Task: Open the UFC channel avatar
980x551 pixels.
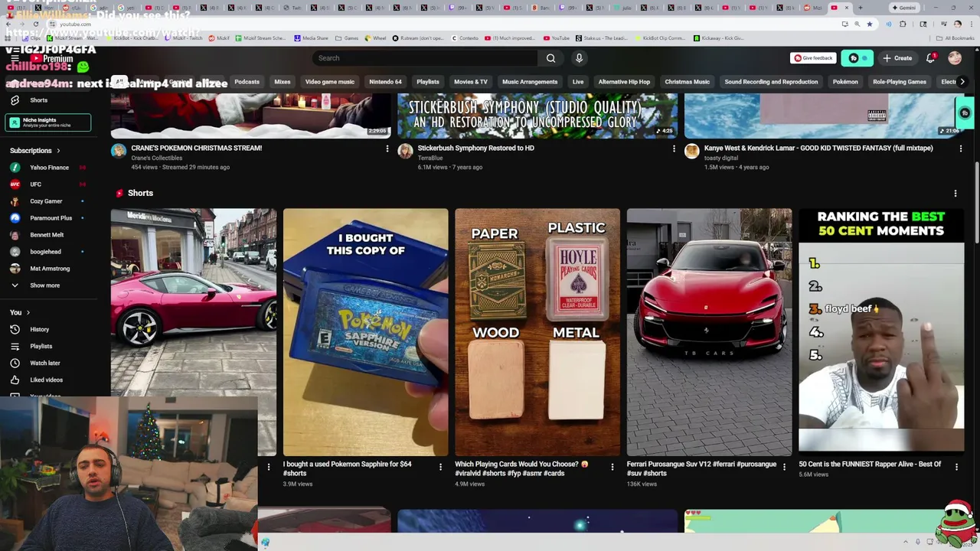Action: point(15,184)
